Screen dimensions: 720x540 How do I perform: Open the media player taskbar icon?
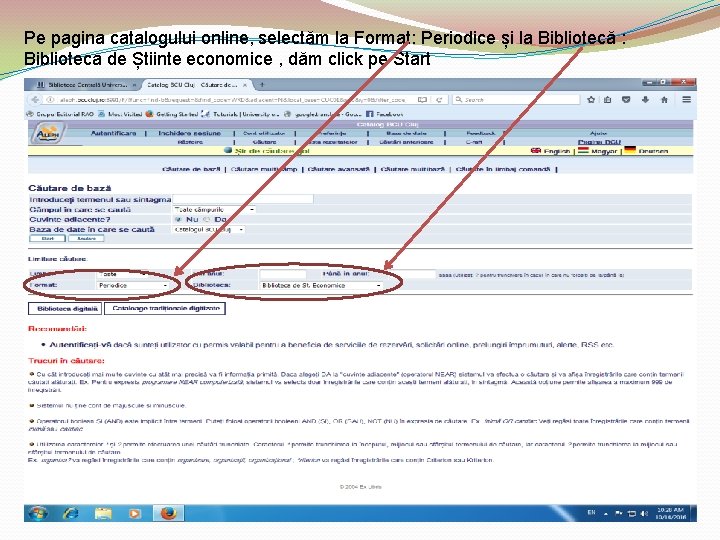point(135,513)
